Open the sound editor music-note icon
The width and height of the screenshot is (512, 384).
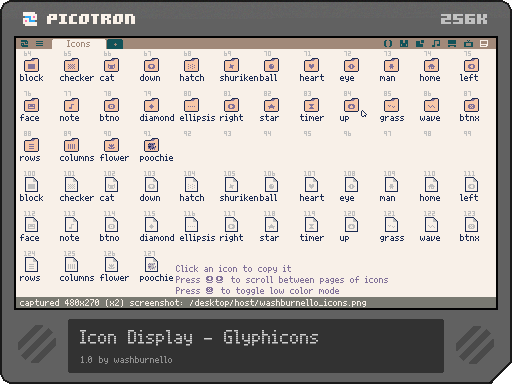(436, 43)
